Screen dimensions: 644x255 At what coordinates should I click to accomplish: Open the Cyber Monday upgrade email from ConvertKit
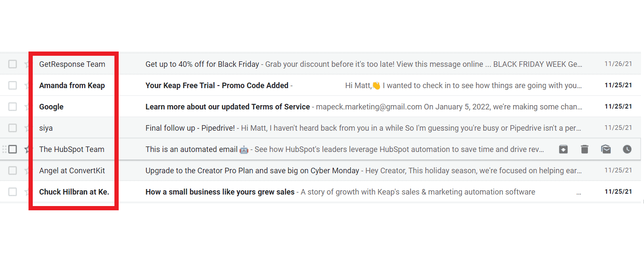coord(252,170)
